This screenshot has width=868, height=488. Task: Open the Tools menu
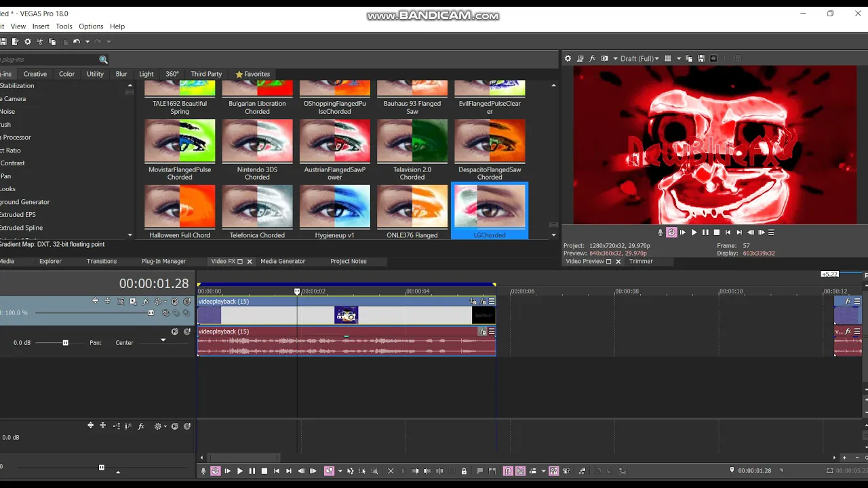64,26
